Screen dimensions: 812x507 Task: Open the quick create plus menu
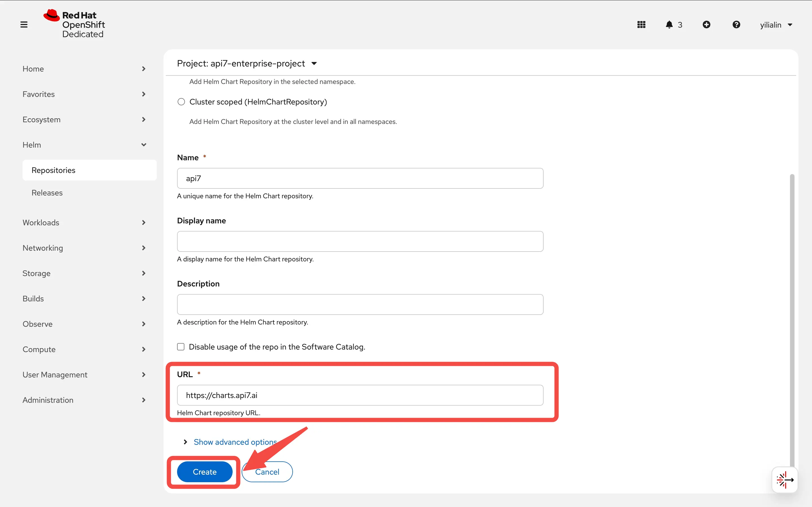(707, 24)
